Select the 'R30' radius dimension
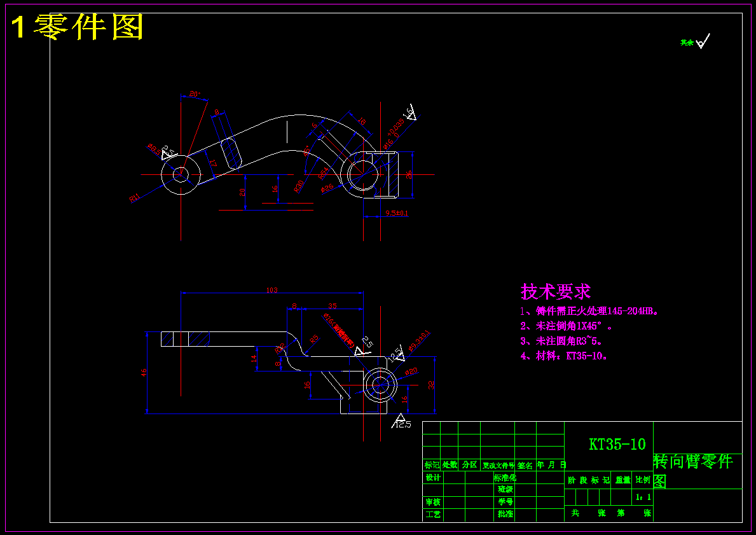The width and height of the screenshot is (756, 535). [299, 186]
